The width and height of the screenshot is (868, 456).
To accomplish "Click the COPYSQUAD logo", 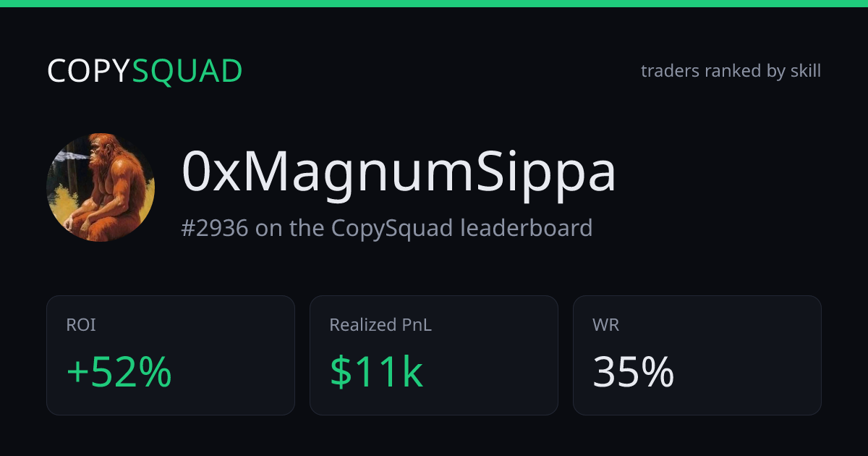I will point(145,71).
